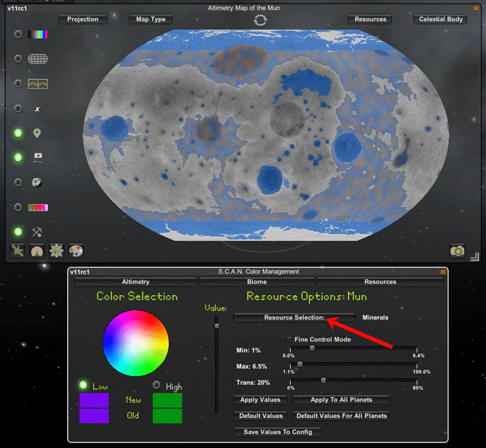
Task: Click the Mun altimetry map image
Action: pos(266,135)
